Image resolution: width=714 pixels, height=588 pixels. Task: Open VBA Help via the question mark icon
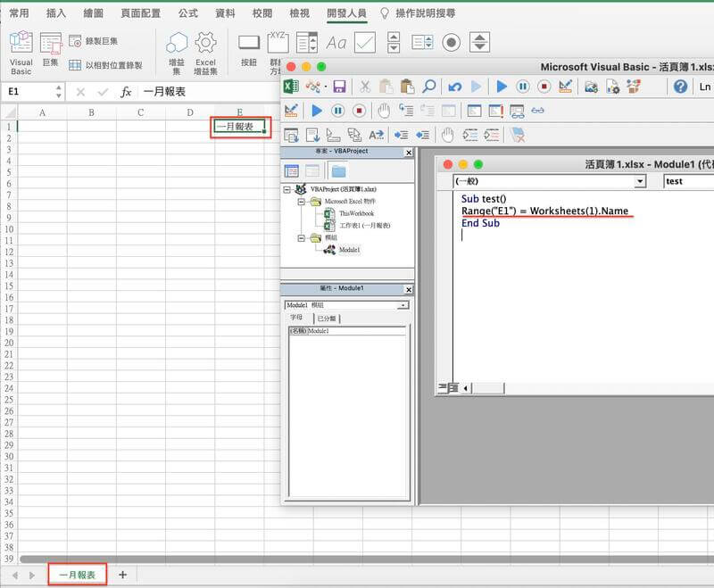681,87
